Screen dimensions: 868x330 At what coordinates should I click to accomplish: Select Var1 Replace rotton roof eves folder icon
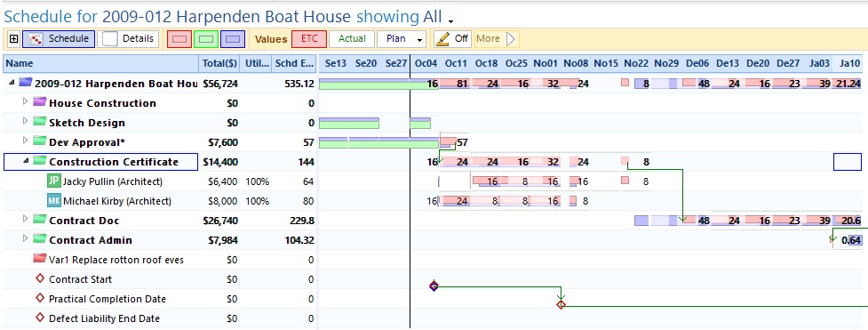coord(39,259)
